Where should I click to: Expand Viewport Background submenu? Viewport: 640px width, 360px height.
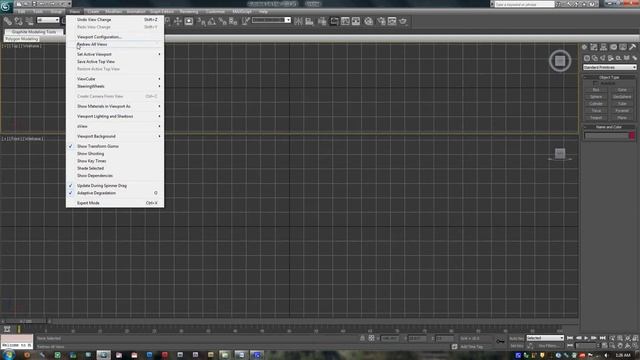click(x=115, y=136)
